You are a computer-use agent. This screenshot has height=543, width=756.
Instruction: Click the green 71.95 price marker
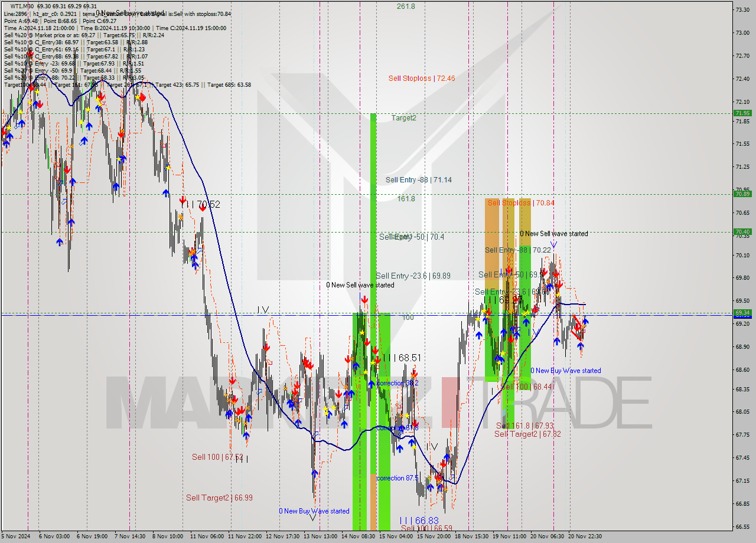(742, 113)
